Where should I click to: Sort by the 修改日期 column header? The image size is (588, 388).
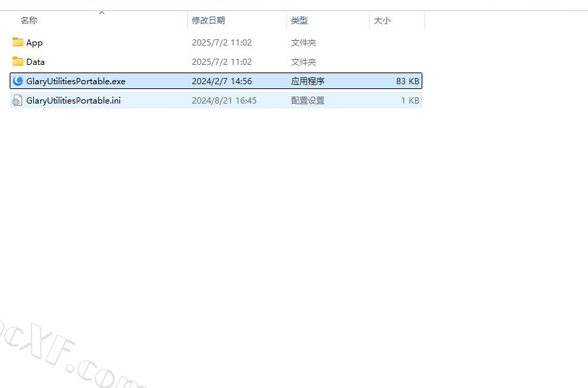[x=208, y=20]
